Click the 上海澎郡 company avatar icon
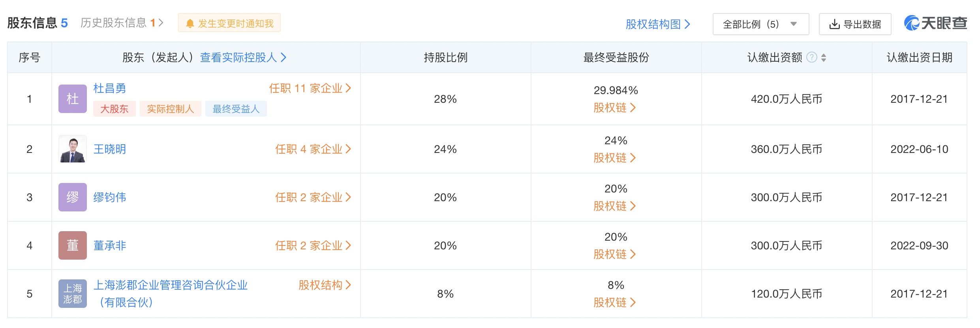 [x=73, y=294]
